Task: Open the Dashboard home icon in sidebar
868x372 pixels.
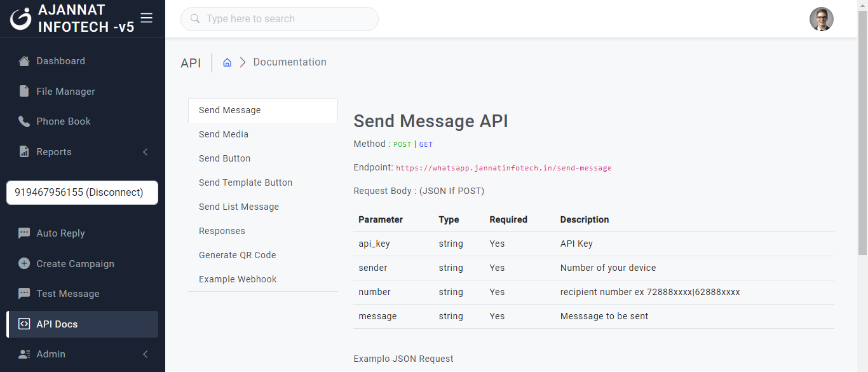Action: (x=24, y=61)
